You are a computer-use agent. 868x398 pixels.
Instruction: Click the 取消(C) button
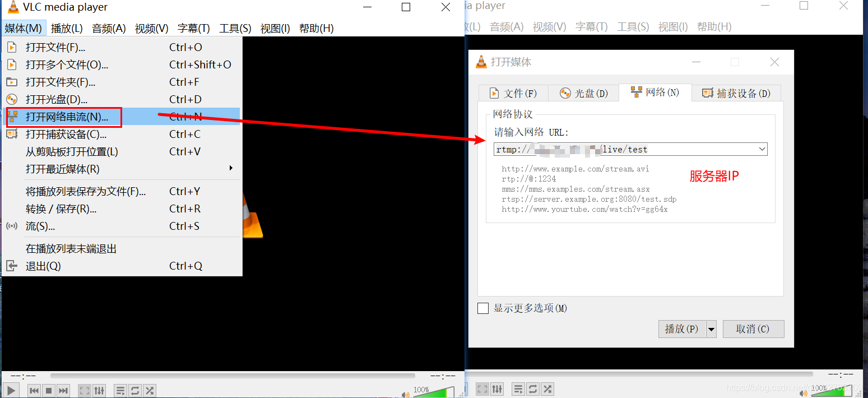753,329
